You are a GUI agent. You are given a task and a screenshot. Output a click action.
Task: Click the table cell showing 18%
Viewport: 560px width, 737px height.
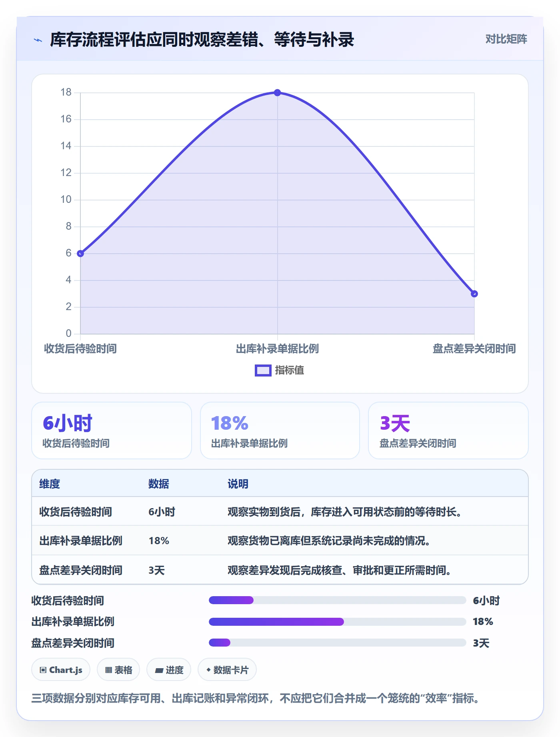tap(159, 541)
